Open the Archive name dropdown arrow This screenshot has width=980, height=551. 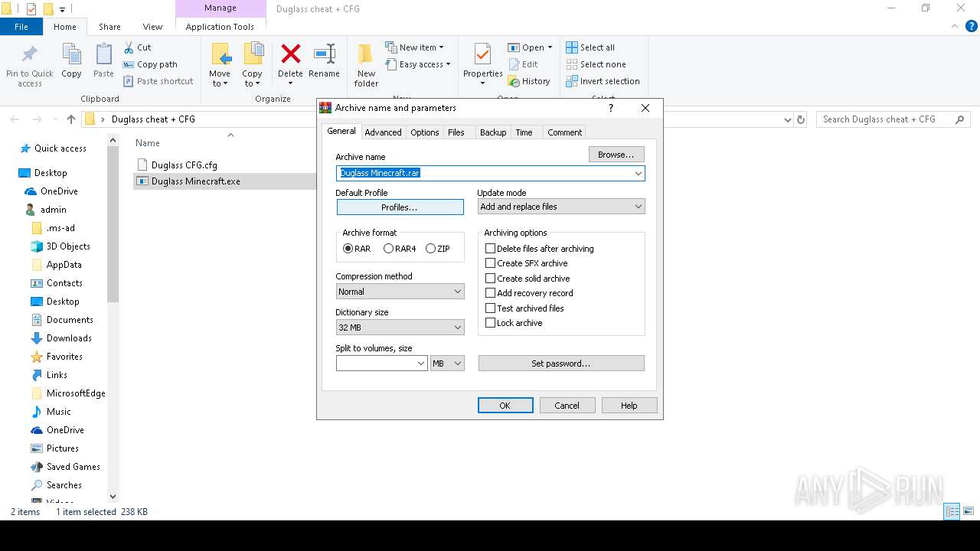(638, 174)
